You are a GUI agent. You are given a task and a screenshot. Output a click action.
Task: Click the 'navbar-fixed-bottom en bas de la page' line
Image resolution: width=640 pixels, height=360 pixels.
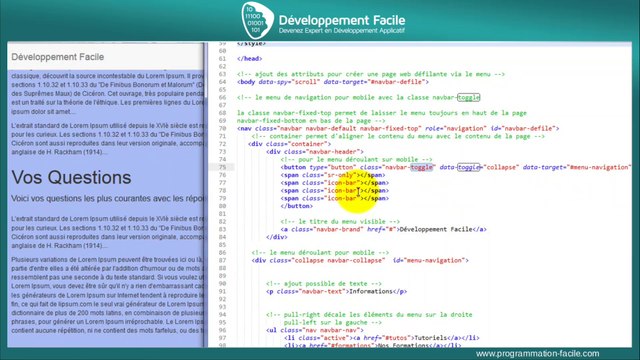tap(311, 120)
